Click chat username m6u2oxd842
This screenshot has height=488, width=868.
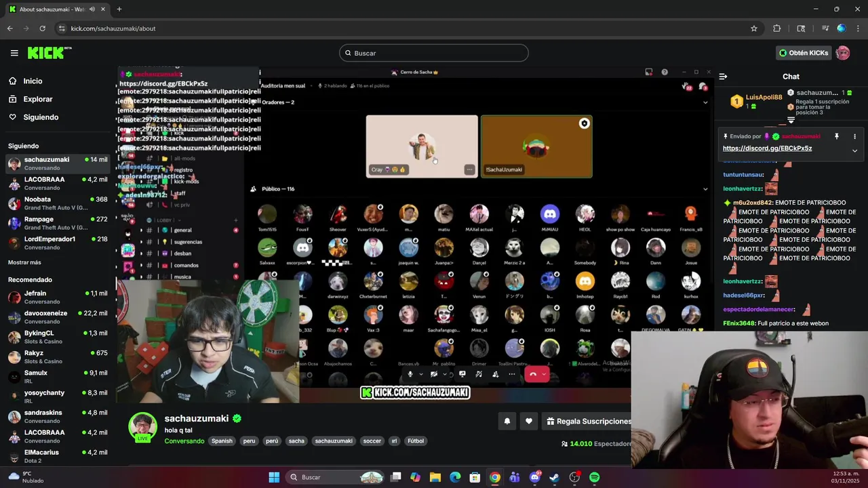coord(753,203)
